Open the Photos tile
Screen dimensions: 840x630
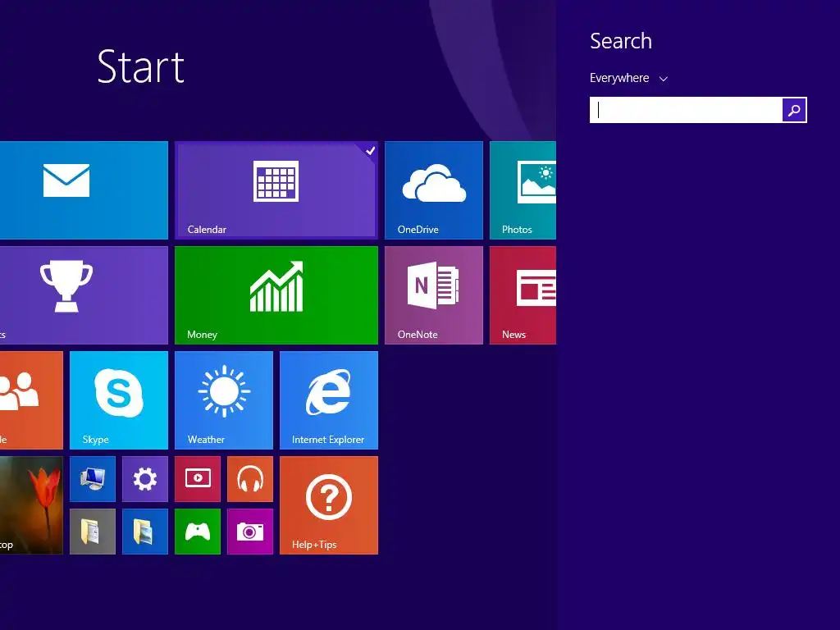click(x=523, y=190)
